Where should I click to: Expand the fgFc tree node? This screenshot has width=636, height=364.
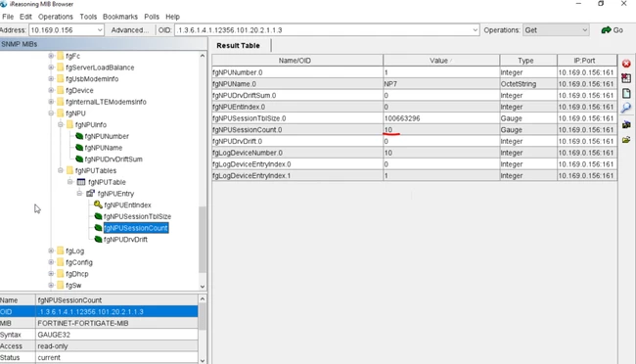pyautogui.click(x=51, y=56)
